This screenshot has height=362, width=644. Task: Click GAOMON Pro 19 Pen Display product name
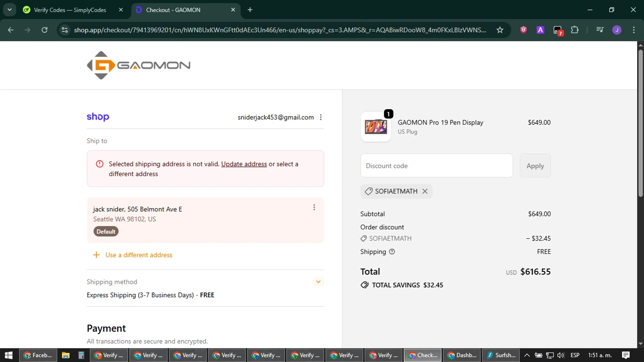click(440, 122)
